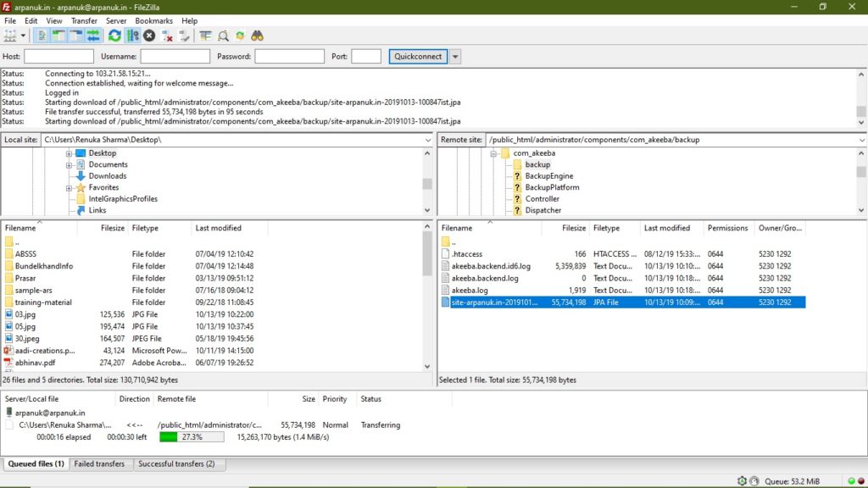Switch to the Failed transfers tab

tap(99, 464)
